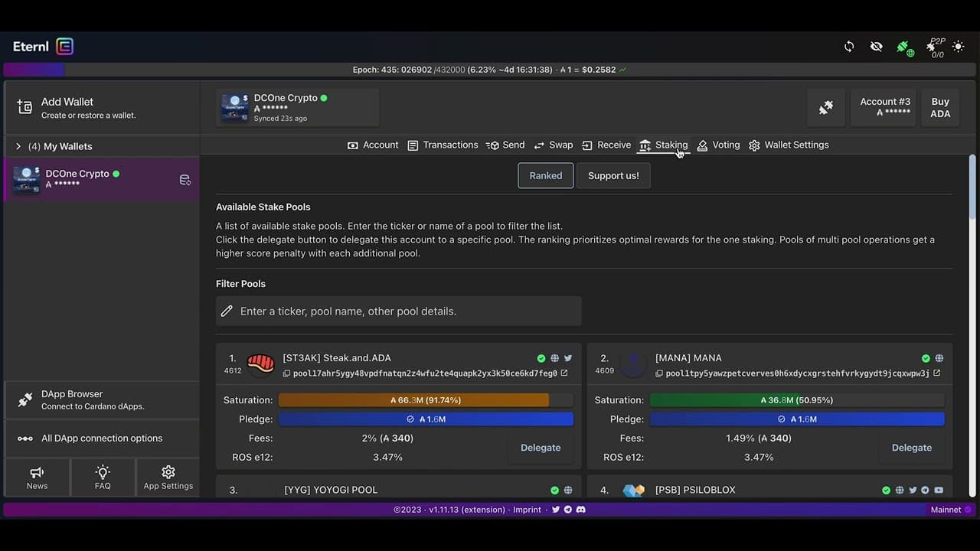
Task: Click MANA pool verified checkmark icon
Action: (x=926, y=358)
